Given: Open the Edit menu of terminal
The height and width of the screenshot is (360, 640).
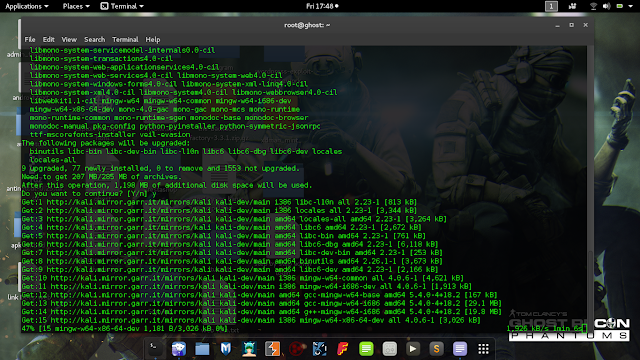Looking at the screenshot, I should [49, 40].
